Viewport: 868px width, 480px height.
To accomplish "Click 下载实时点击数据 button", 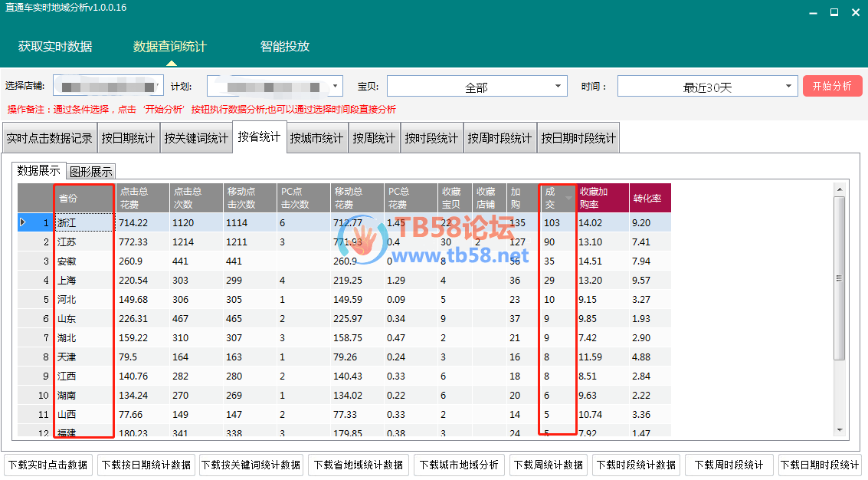I will 49,465.
